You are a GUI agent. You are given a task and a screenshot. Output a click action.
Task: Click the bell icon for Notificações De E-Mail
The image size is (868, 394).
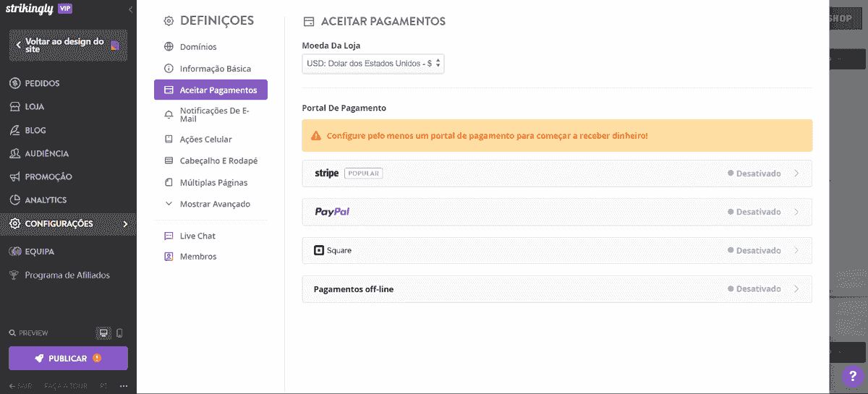tap(169, 115)
